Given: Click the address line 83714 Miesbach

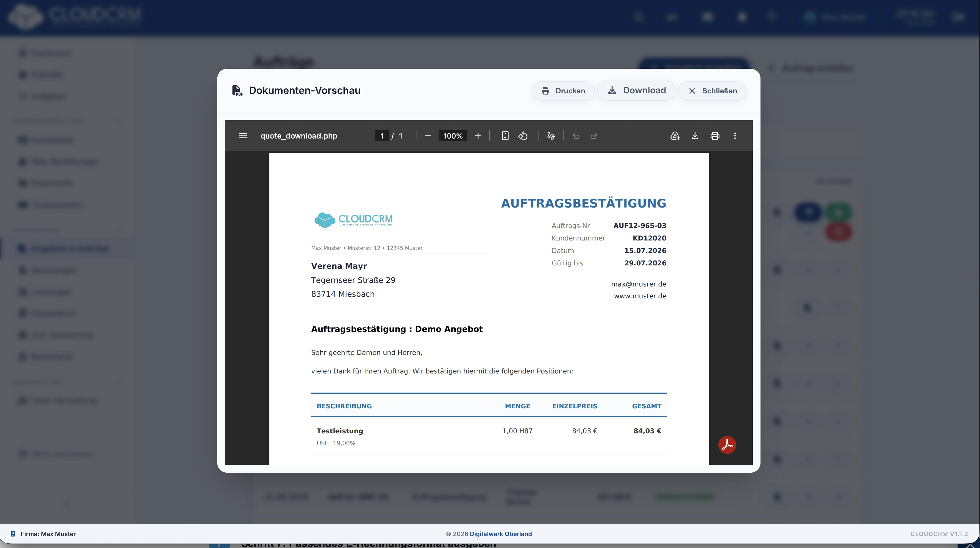Looking at the screenshot, I should [x=342, y=294].
